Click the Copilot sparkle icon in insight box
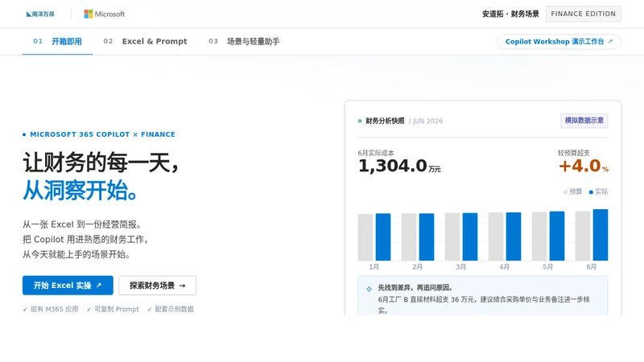644x362 pixels. pyautogui.click(x=369, y=289)
